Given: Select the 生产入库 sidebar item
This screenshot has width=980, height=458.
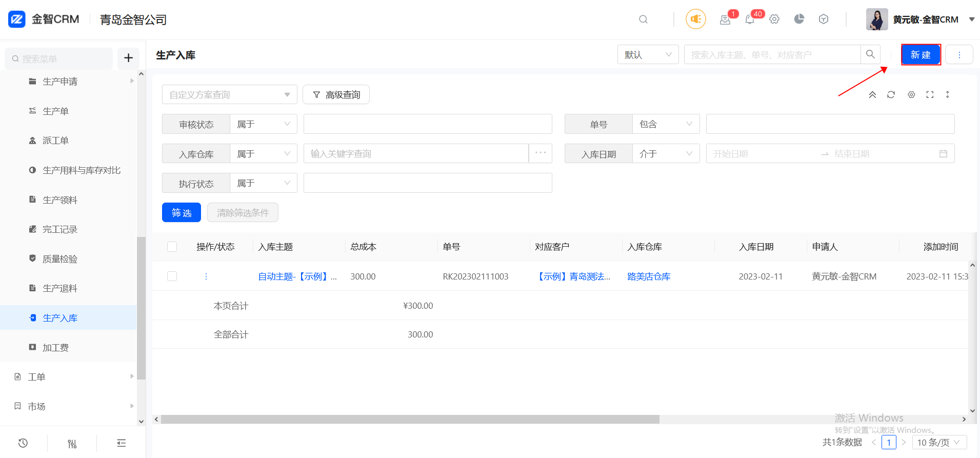Looking at the screenshot, I should (x=69, y=317).
